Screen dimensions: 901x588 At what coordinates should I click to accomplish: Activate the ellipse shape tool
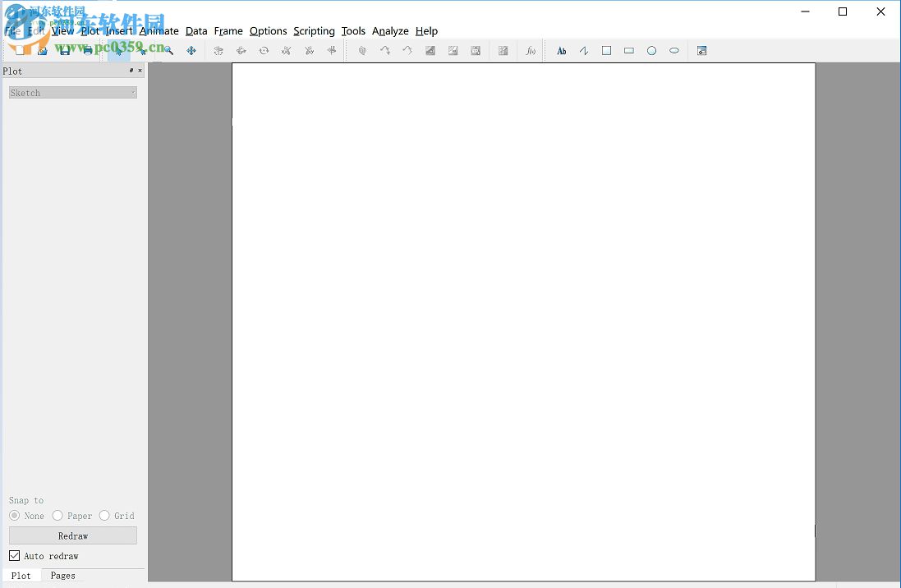click(x=674, y=51)
